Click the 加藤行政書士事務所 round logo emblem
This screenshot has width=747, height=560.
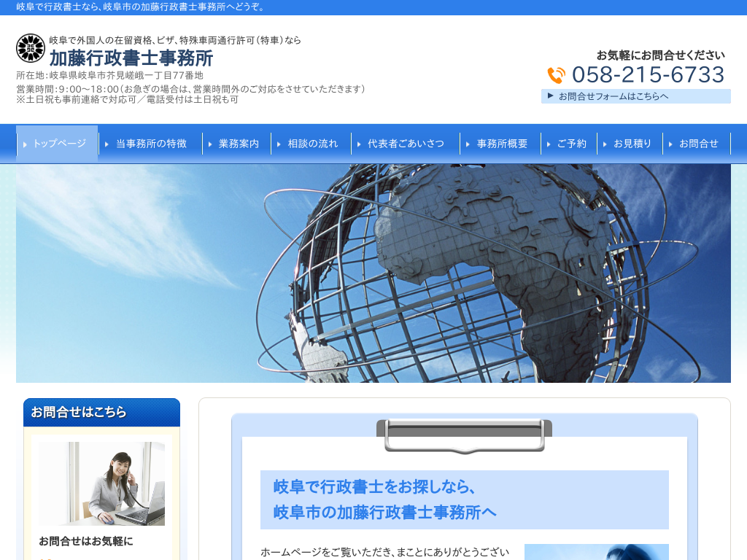tap(31, 48)
